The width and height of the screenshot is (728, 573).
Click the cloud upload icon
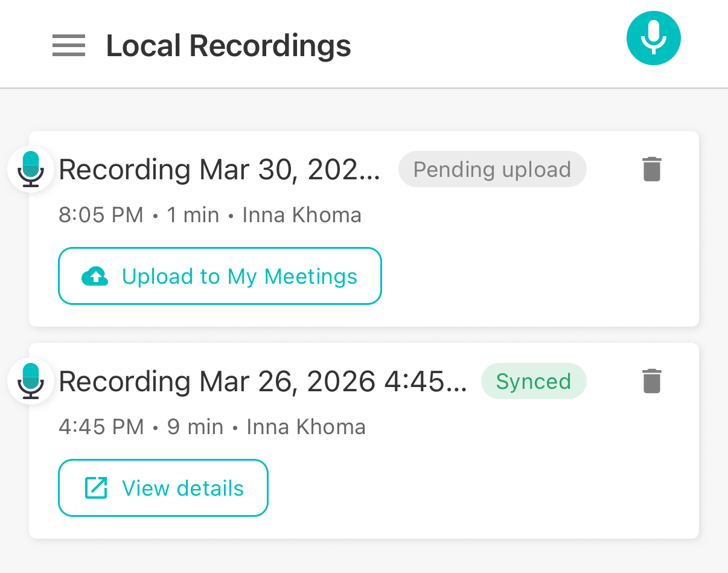pos(95,277)
